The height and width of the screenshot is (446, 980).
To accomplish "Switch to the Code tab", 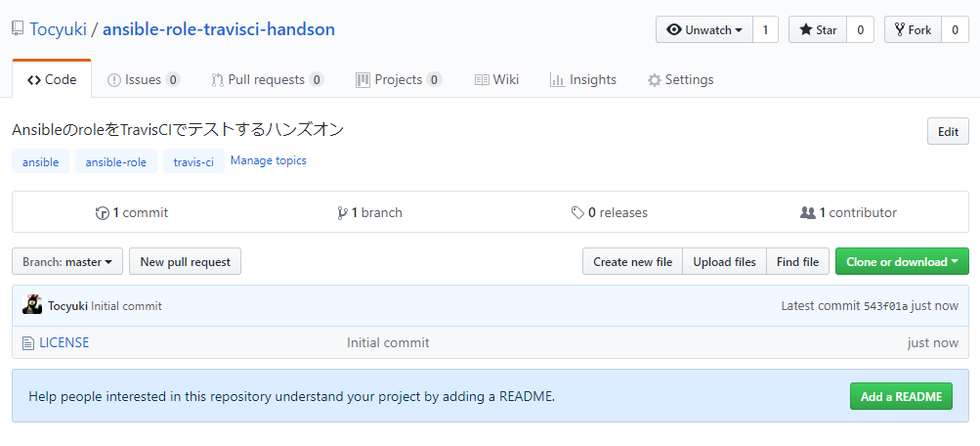I will [52, 79].
